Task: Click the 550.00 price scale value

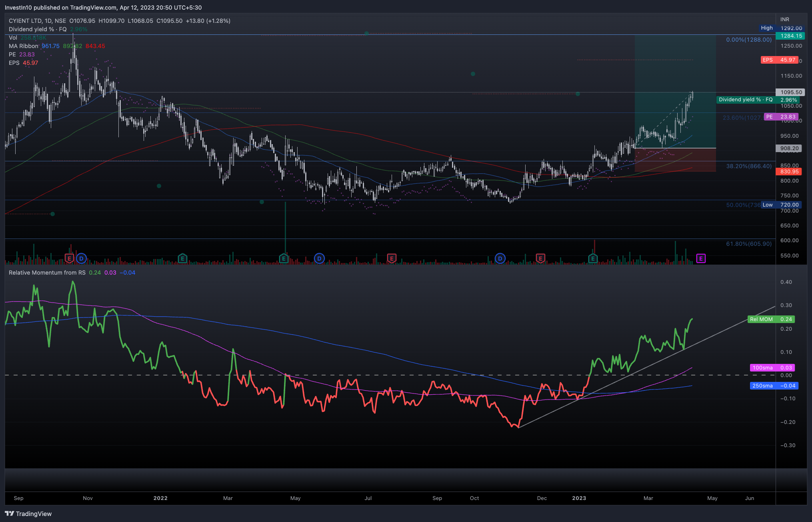Action: pyautogui.click(x=790, y=255)
